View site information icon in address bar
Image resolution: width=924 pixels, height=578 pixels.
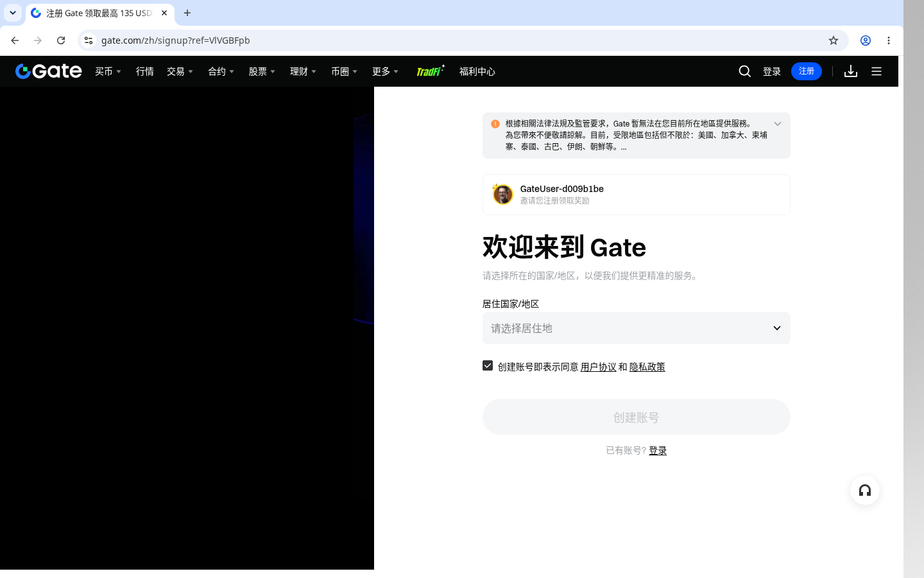pos(89,40)
